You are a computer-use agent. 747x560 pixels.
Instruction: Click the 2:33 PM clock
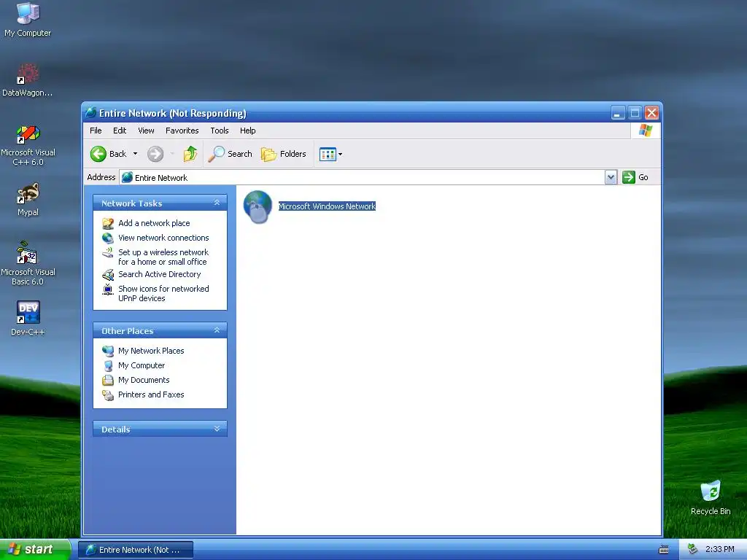pyautogui.click(x=719, y=549)
